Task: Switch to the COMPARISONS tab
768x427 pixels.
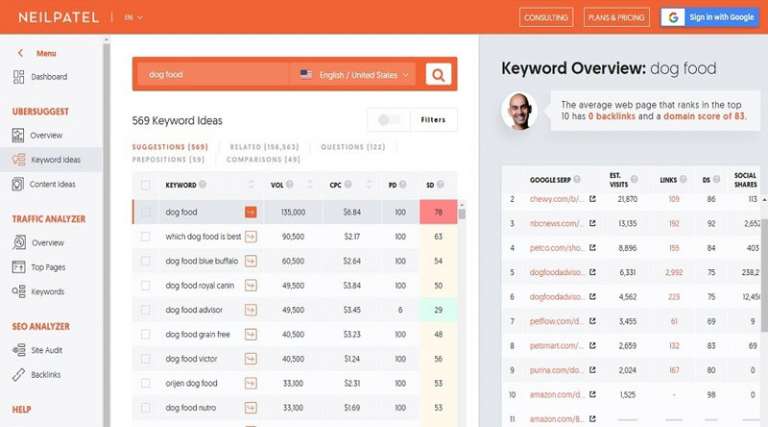Action: pos(264,160)
